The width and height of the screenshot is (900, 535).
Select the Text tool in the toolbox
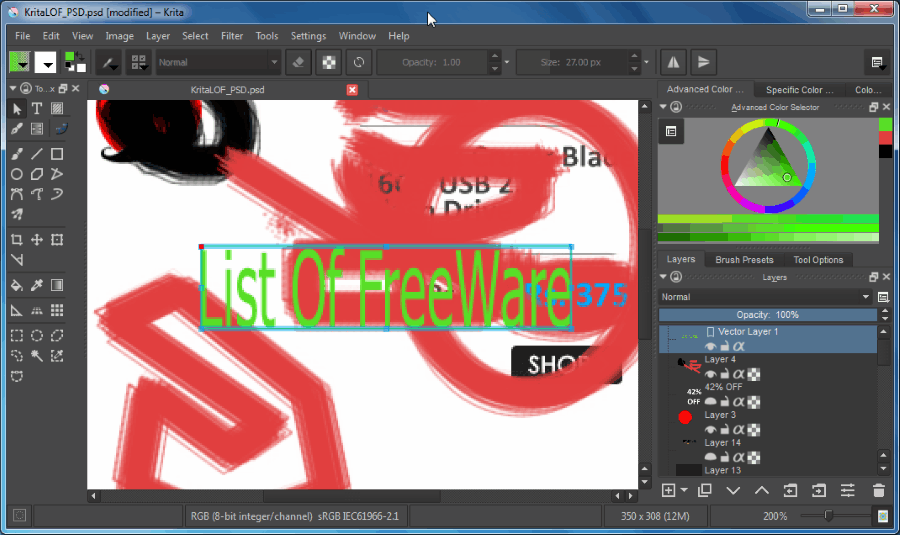pos(37,108)
